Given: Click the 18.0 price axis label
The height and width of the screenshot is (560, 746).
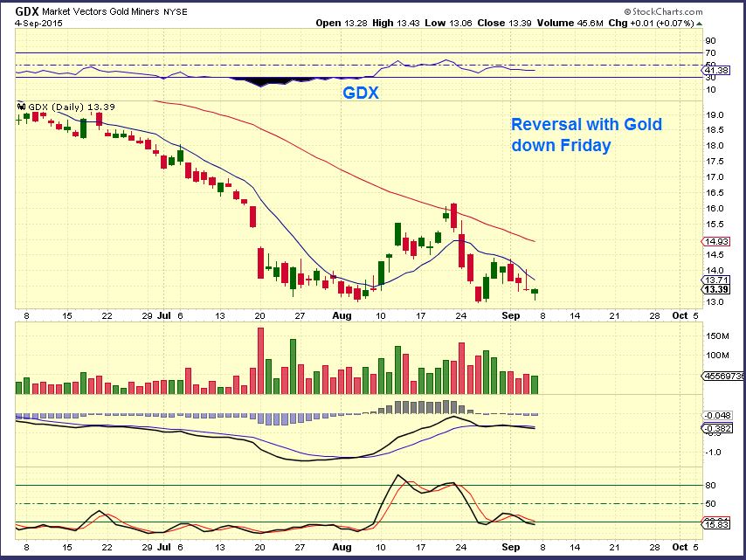Looking at the screenshot, I should (x=715, y=146).
